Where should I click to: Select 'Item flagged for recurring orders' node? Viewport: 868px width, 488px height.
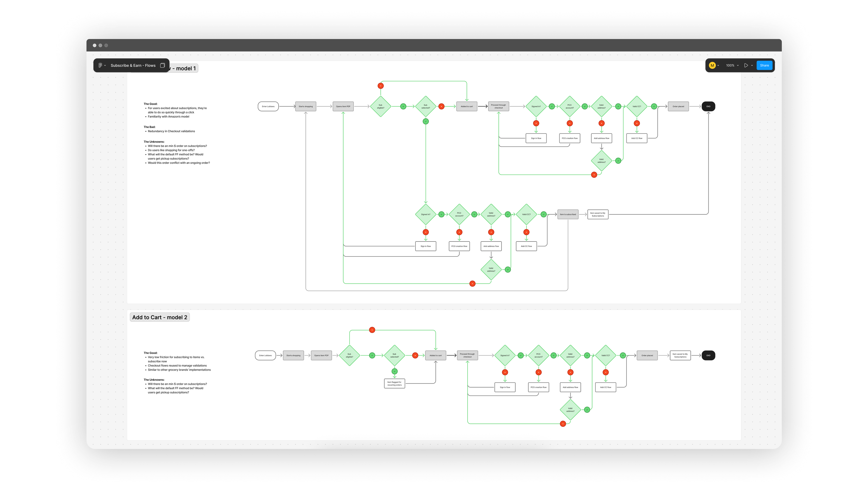[394, 384]
